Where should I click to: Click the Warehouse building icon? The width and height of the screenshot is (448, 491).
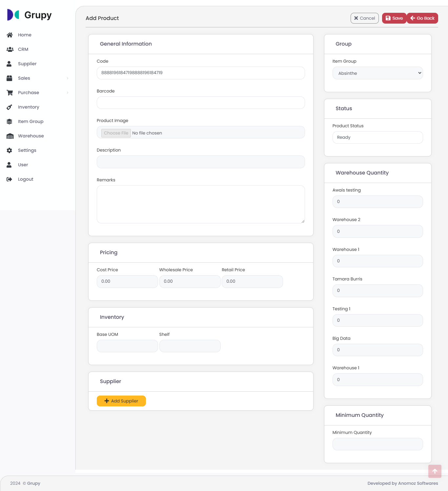[x=10, y=136]
